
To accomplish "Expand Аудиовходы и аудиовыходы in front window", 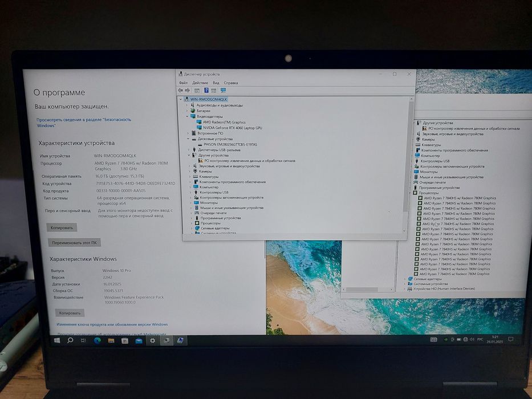I will pyautogui.click(x=186, y=105).
